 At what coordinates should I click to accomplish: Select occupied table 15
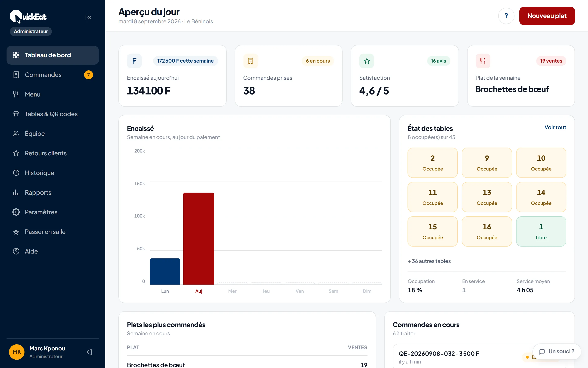(x=432, y=231)
